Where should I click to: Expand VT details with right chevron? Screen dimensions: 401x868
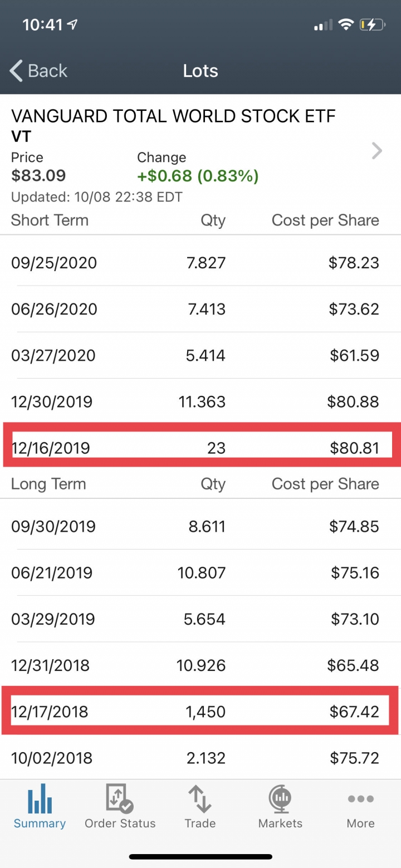(377, 151)
